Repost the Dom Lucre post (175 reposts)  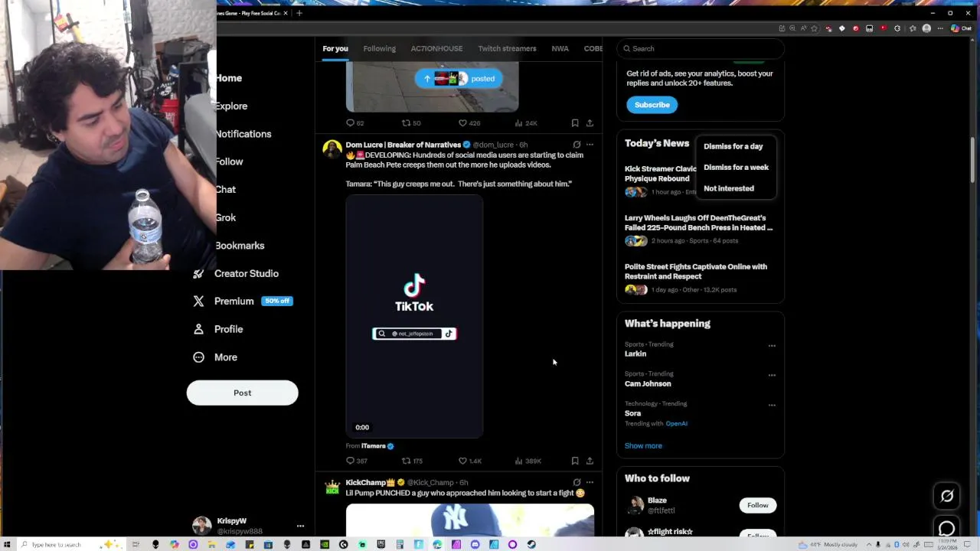(x=412, y=461)
